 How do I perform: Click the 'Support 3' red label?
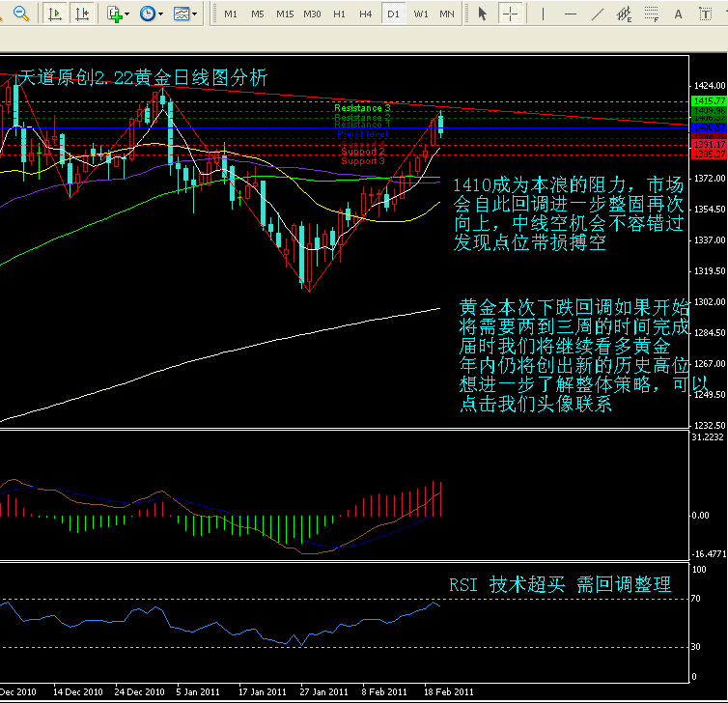tap(363, 161)
